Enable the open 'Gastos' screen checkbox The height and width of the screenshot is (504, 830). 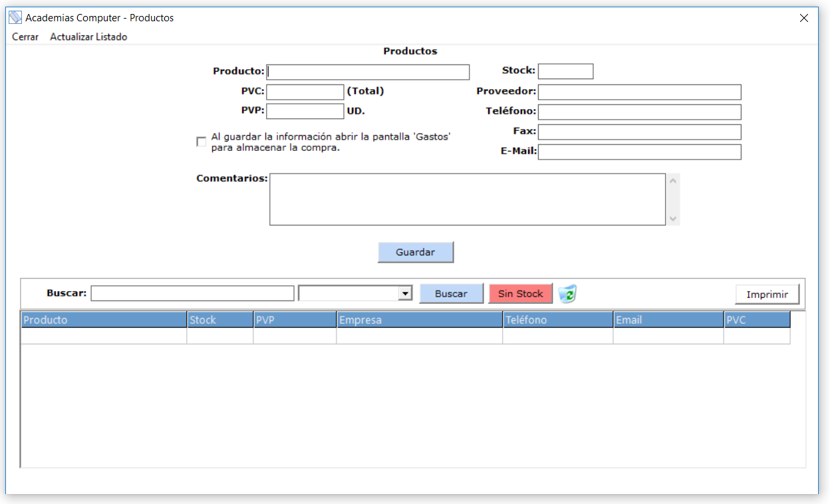tap(201, 142)
